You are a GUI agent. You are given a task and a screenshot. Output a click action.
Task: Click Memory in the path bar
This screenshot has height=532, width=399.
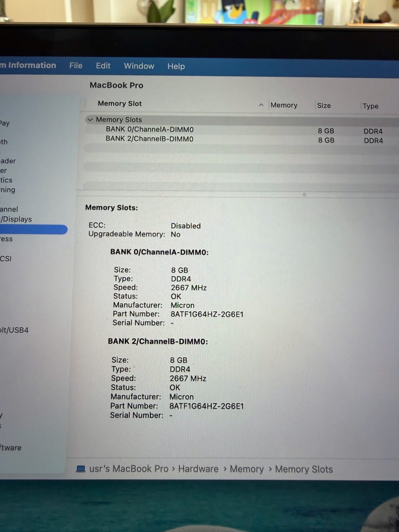click(x=247, y=469)
